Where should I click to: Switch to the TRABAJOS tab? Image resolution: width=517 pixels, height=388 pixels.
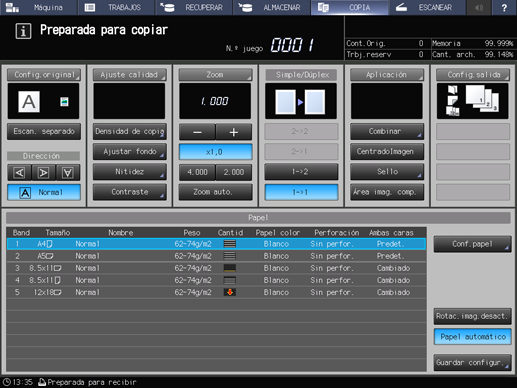(116, 7)
